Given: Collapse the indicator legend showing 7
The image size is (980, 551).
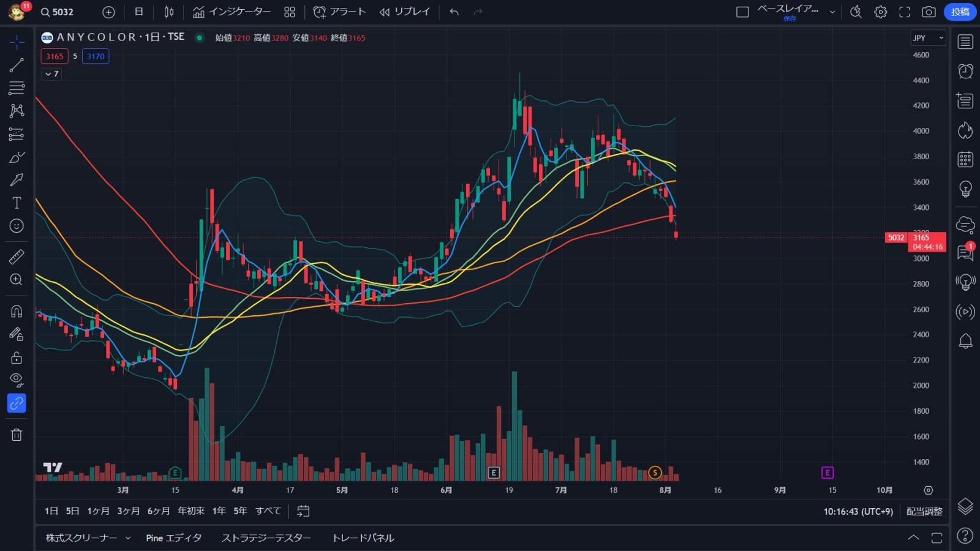Looking at the screenshot, I should pos(51,74).
